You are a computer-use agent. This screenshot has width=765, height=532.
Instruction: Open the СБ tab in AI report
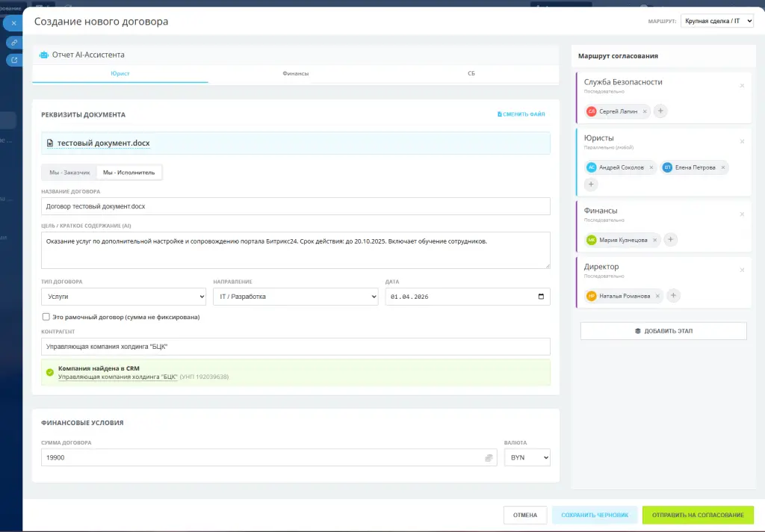471,74
